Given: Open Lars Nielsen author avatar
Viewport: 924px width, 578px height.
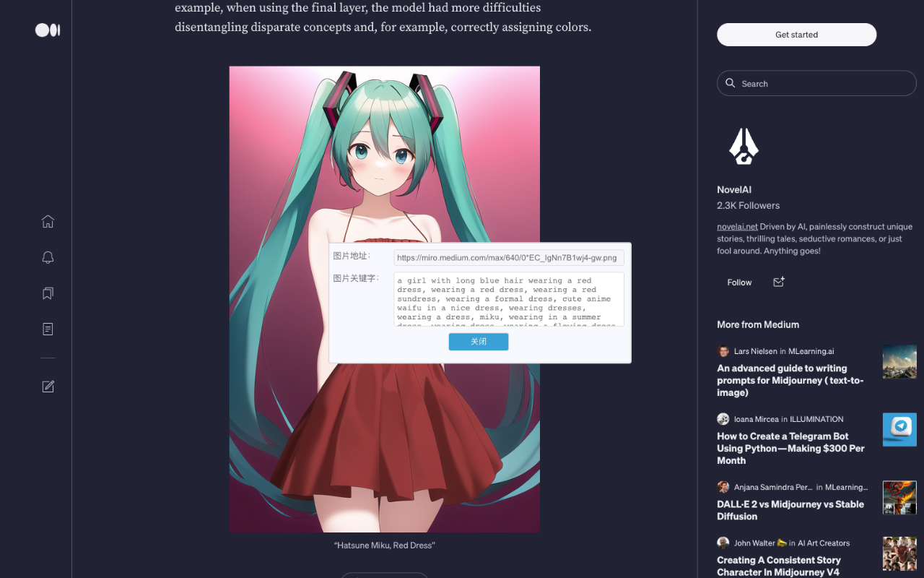Looking at the screenshot, I should 723,351.
